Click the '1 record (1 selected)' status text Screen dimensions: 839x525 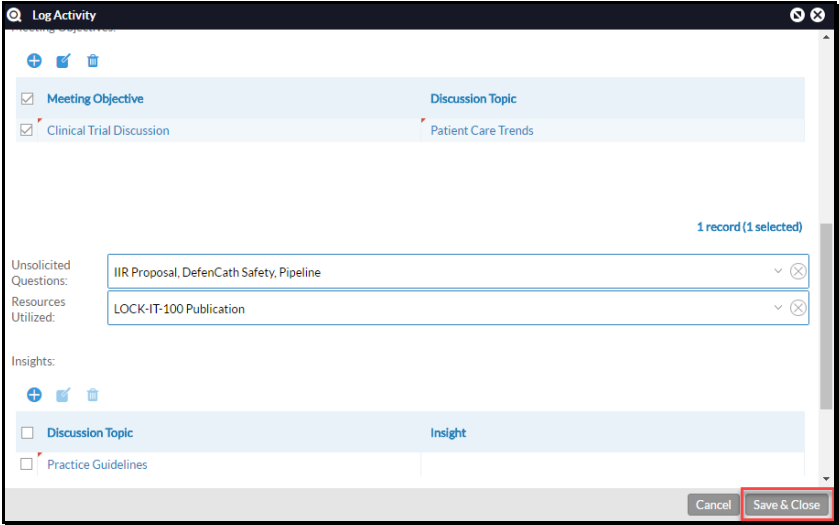pos(749,227)
